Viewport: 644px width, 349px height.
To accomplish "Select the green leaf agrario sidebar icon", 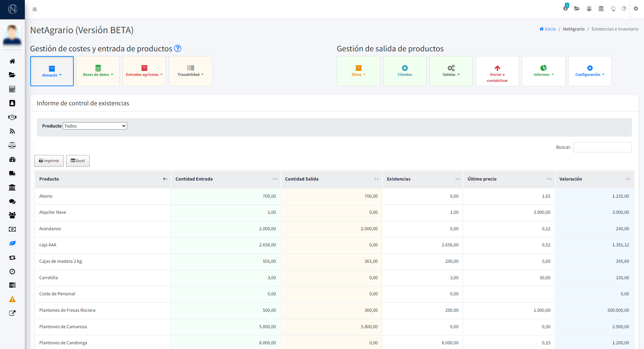I will pyautogui.click(x=12, y=243).
